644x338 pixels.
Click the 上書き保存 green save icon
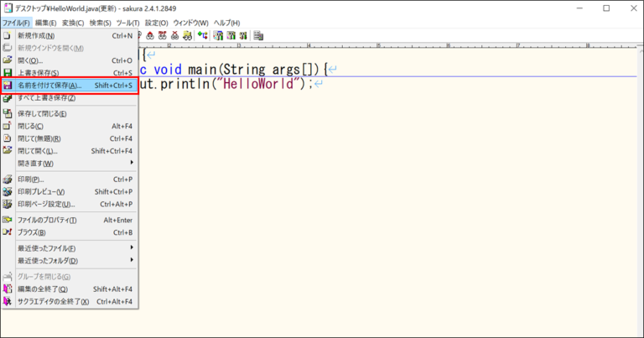pos(8,73)
